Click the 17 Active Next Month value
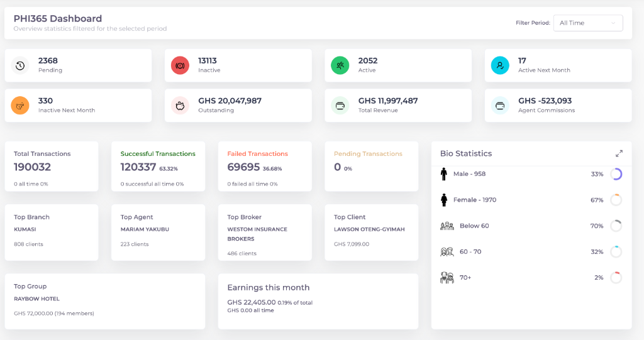Screen dimensions: 644x340 [522, 61]
